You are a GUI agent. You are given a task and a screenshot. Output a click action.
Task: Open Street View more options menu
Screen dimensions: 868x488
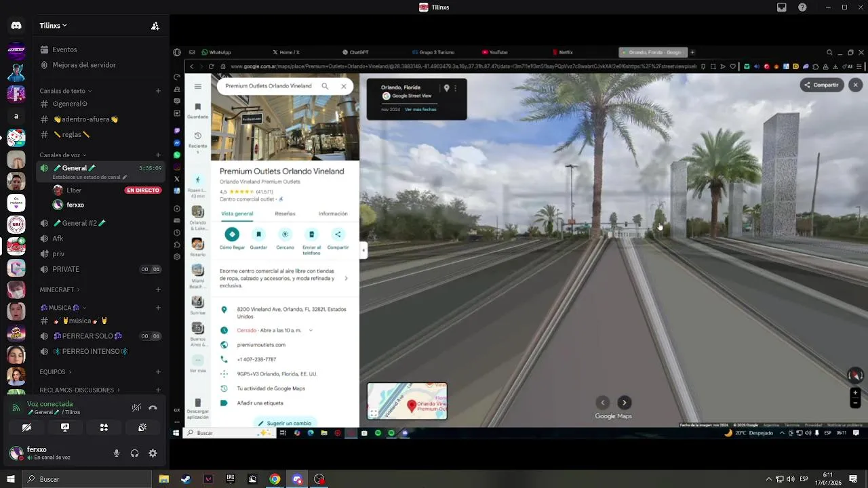click(x=456, y=88)
